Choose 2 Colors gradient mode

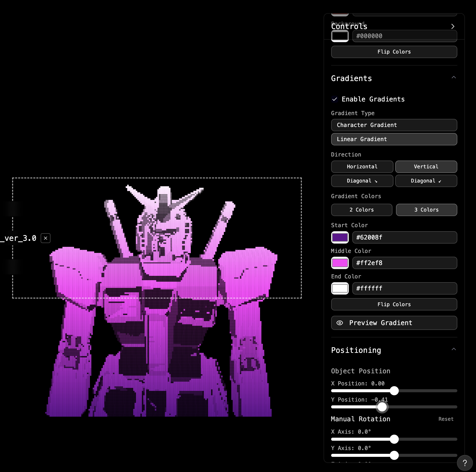362,210
